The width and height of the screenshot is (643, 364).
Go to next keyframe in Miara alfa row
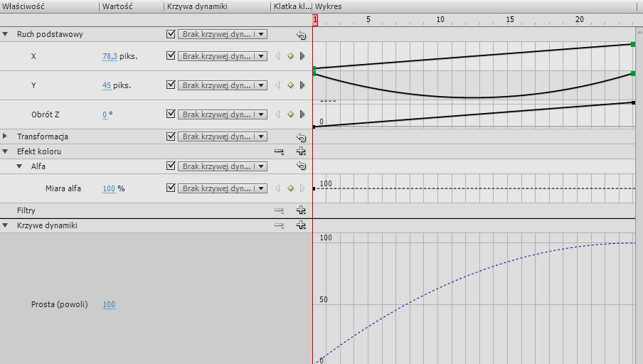pyautogui.click(x=302, y=188)
